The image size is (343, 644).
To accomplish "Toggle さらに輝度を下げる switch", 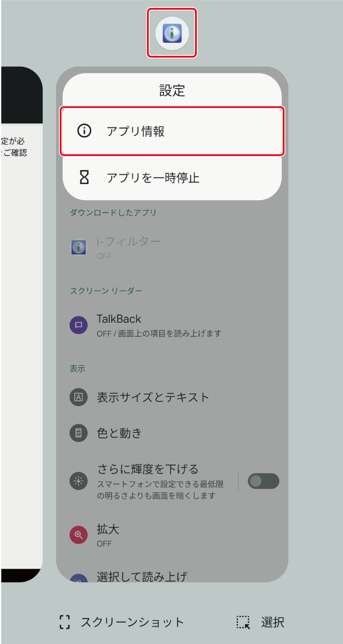I will pyautogui.click(x=263, y=481).
